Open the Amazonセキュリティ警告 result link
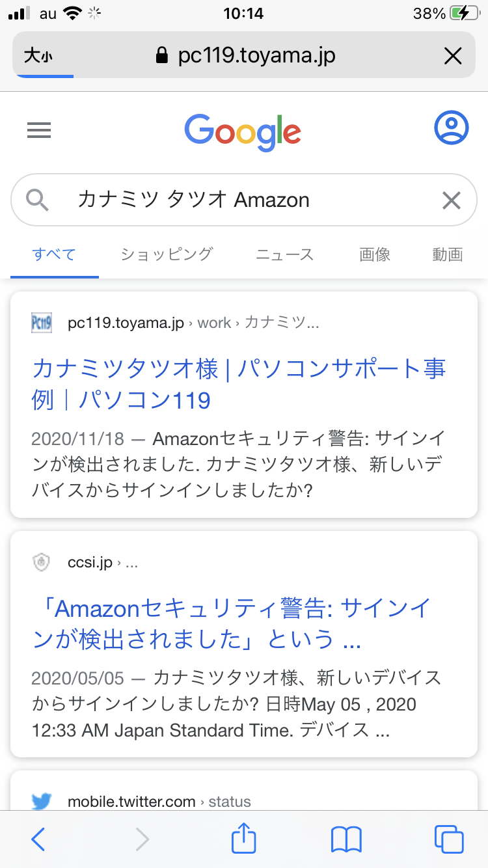The width and height of the screenshot is (488, 868). [232, 624]
